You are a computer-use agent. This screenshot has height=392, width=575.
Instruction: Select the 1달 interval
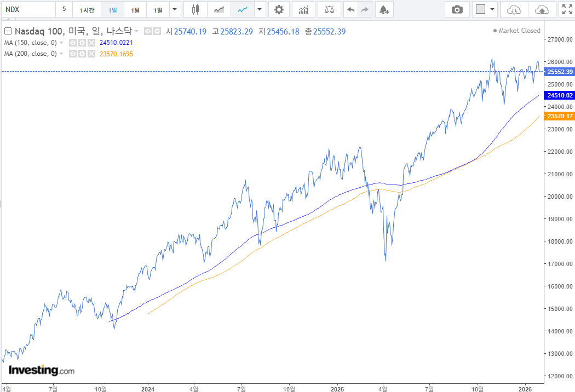pyautogui.click(x=135, y=9)
